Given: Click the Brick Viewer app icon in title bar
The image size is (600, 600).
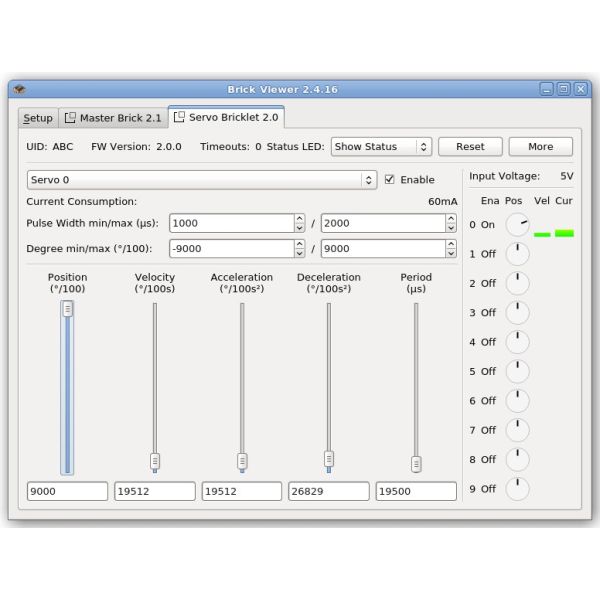Looking at the screenshot, I should coord(19,89).
